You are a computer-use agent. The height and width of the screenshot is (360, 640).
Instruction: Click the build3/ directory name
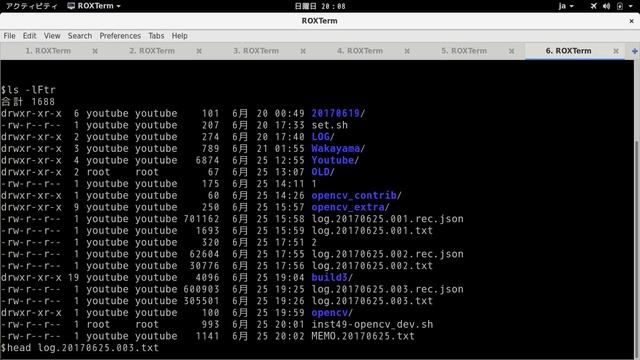332,277
